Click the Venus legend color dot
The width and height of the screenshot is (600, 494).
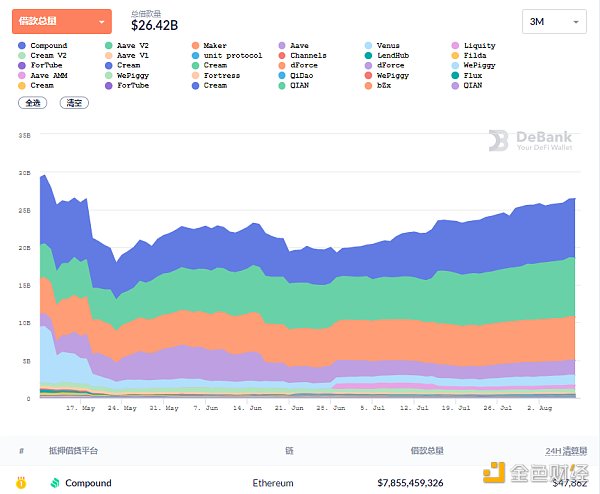369,46
